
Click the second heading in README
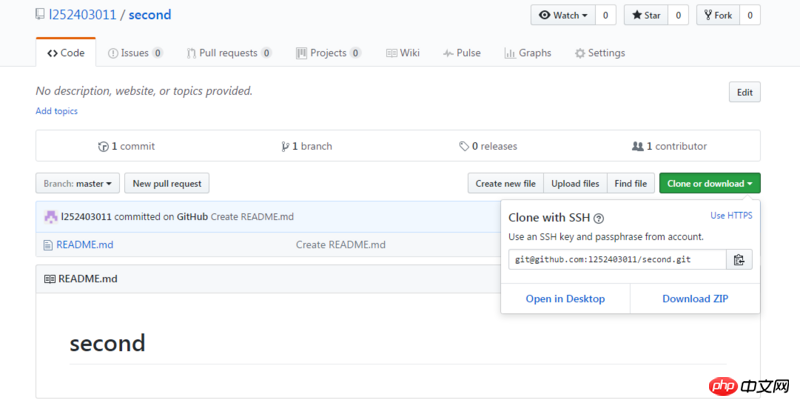[x=107, y=343]
